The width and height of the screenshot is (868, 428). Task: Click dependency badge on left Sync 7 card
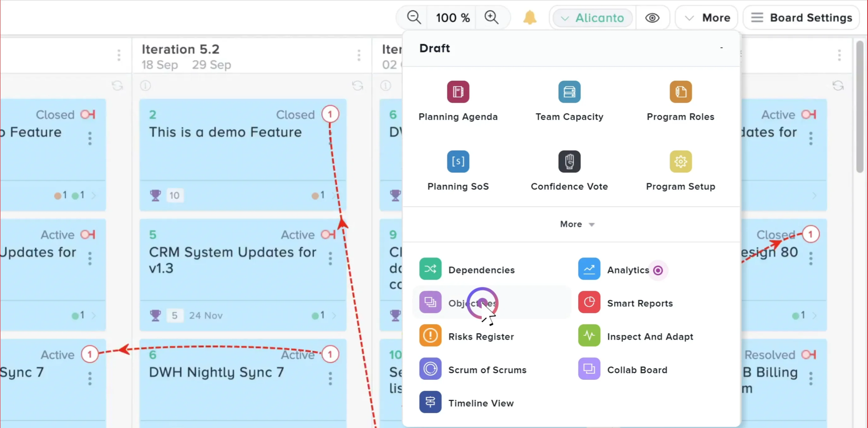(x=90, y=354)
